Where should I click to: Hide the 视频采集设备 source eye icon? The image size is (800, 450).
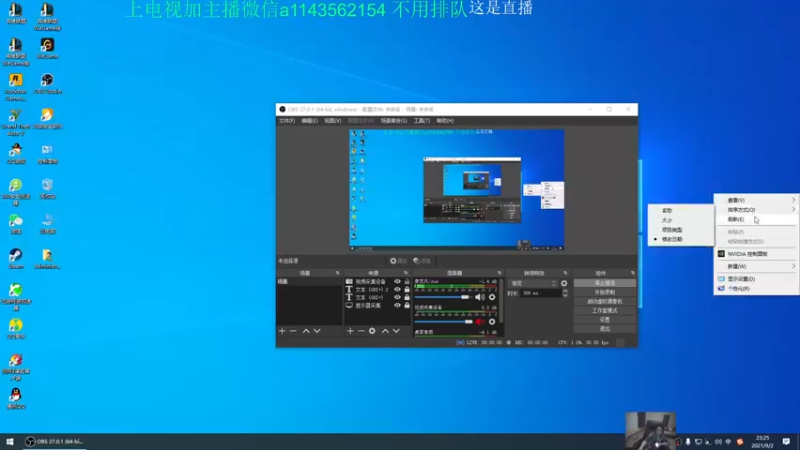[397, 282]
